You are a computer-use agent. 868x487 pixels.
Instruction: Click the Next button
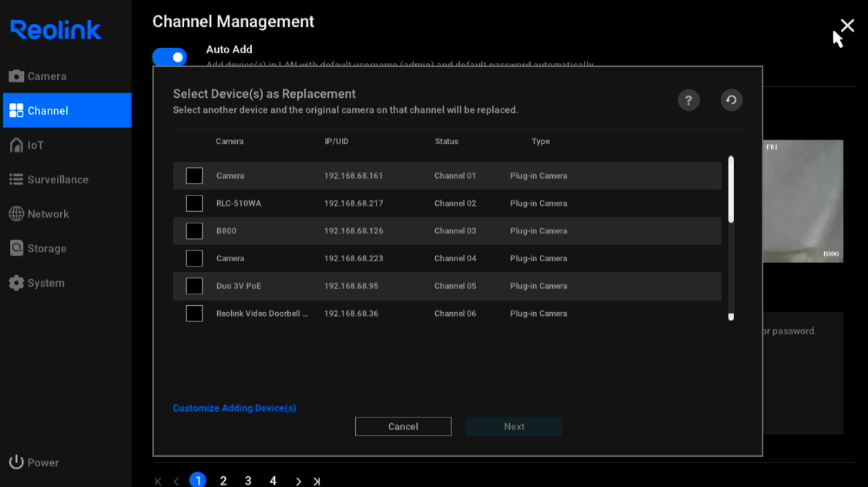[514, 427]
